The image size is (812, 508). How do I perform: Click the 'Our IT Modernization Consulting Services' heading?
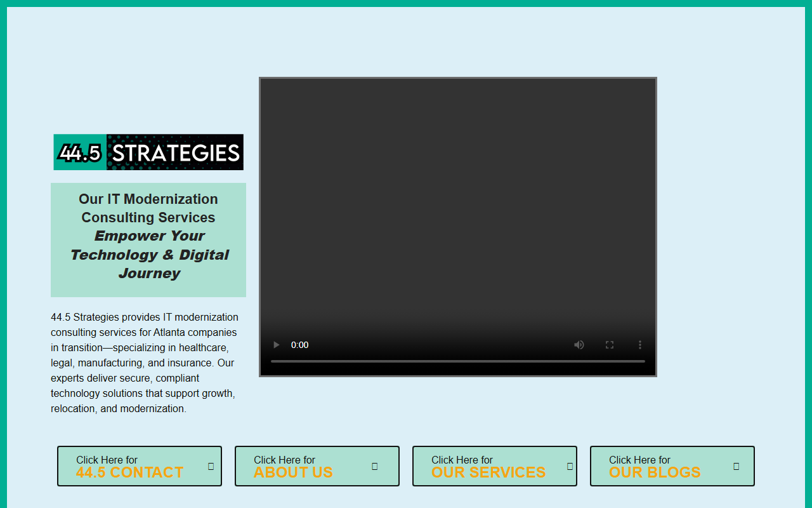point(148,208)
